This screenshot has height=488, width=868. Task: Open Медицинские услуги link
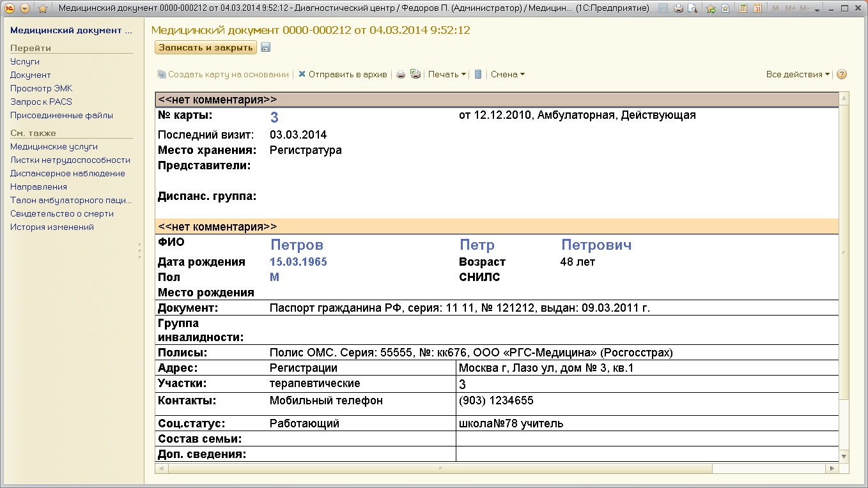click(54, 147)
